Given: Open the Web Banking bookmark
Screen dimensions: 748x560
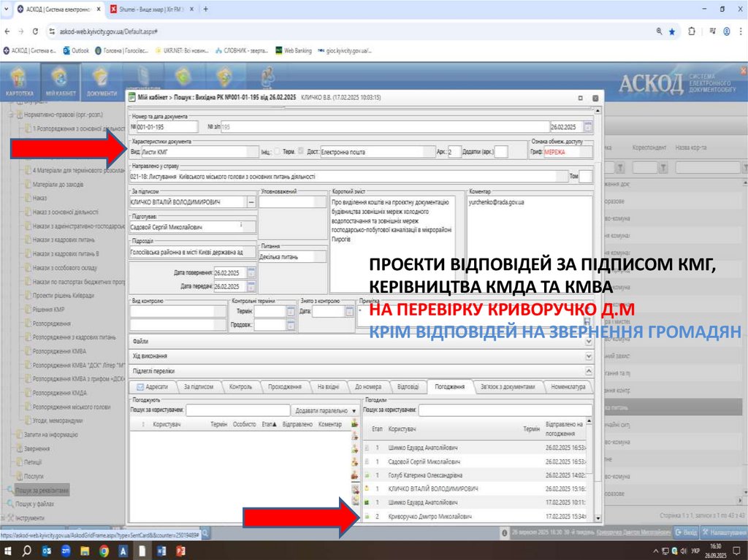Looking at the screenshot, I should [294, 50].
